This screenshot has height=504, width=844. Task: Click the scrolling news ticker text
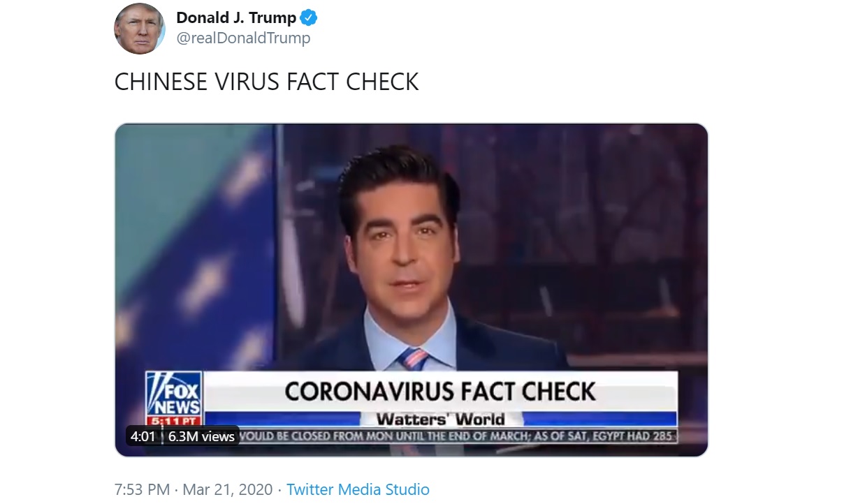(458, 436)
